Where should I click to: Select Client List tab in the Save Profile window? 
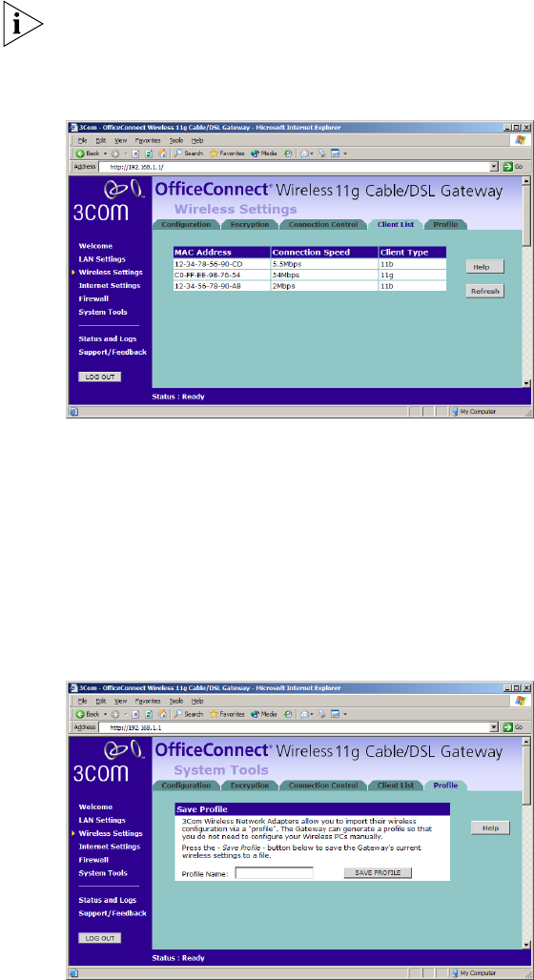[x=395, y=786]
